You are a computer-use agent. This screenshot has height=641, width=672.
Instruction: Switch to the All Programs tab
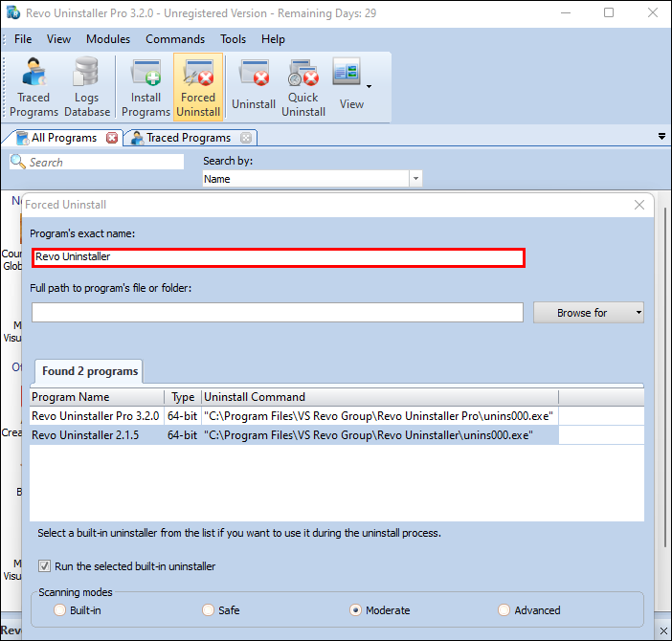pos(63,138)
